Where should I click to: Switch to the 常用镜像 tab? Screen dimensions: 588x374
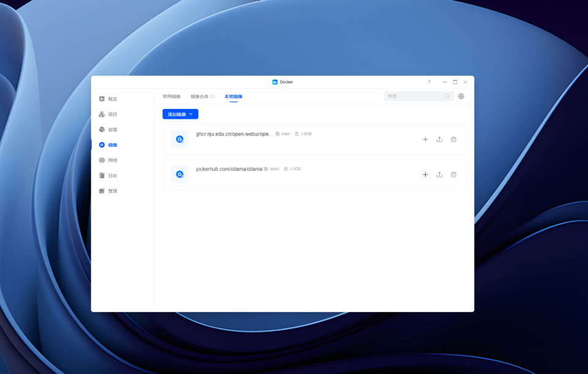point(171,97)
